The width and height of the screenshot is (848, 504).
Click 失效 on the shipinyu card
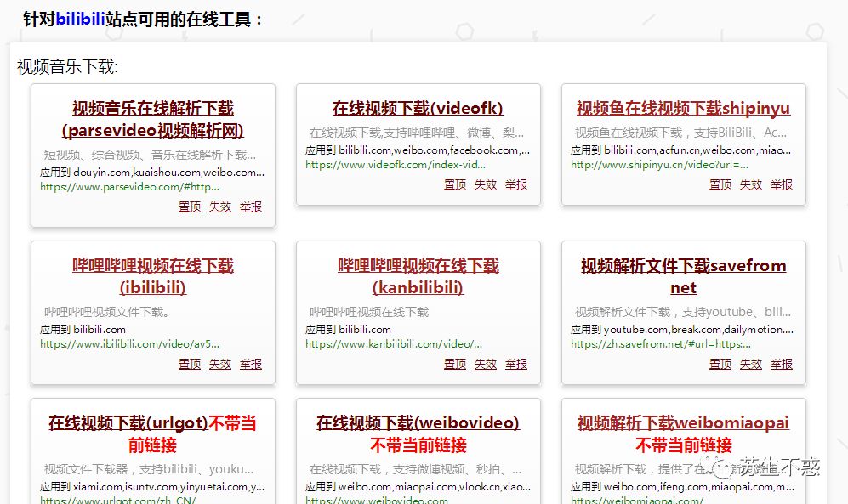click(751, 184)
